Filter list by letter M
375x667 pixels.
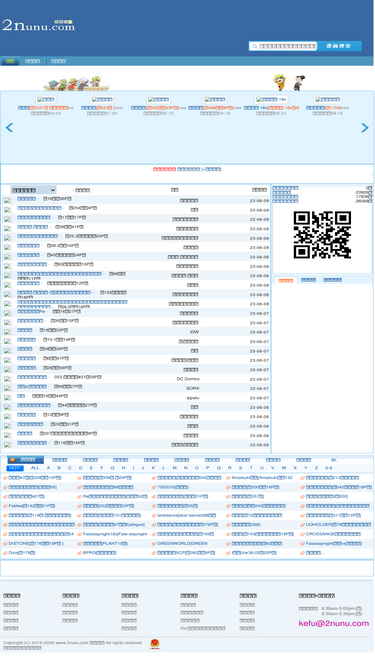[174, 468]
